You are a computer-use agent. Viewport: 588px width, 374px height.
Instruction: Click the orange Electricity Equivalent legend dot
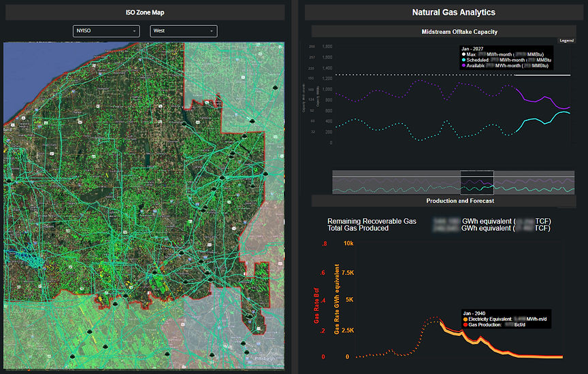[465, 320]
